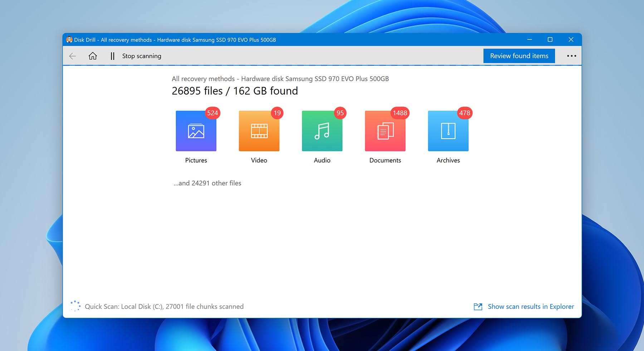
Task: Click the Quick Scan progress spinner
Action: coord(75,306)
